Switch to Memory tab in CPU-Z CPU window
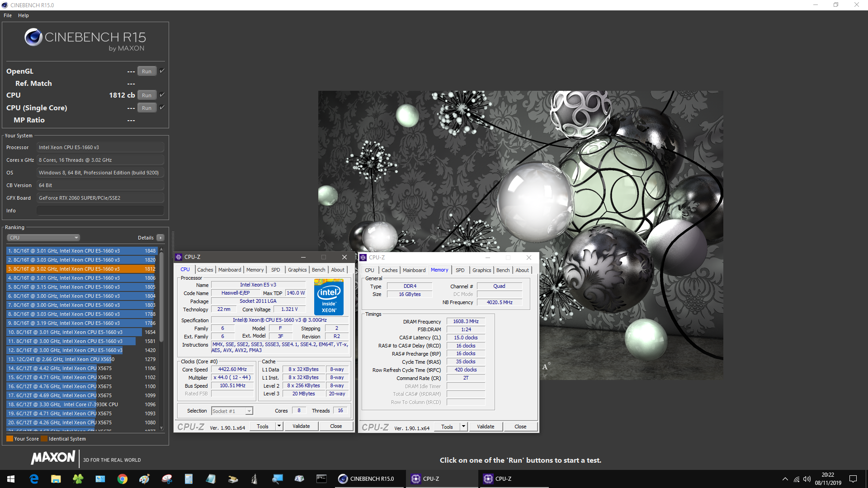Screen dimensions: 868x488 [255, 270]
